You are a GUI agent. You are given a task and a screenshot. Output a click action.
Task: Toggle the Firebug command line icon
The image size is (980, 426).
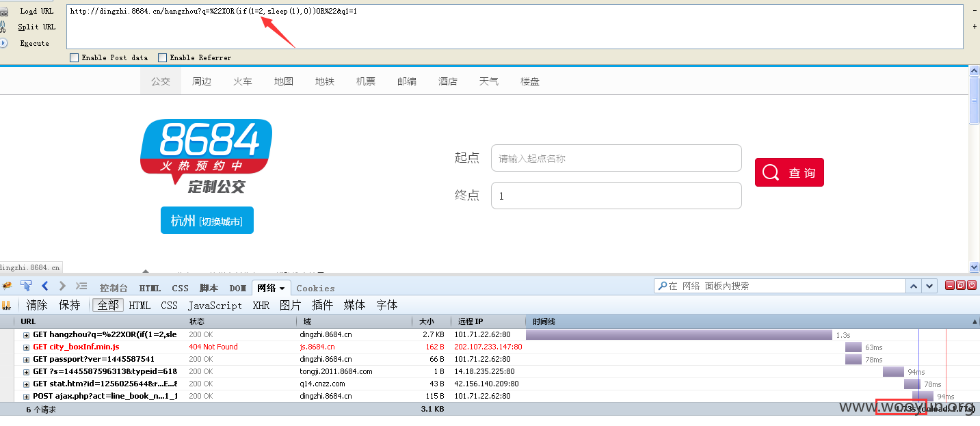click(x=81, y=286)
